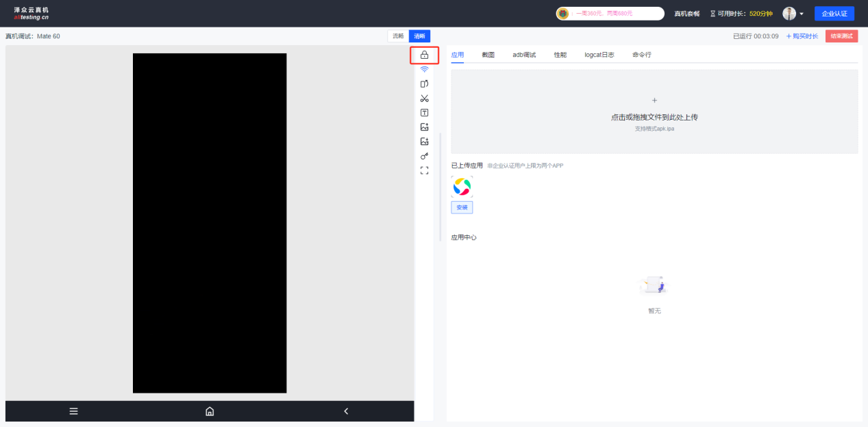The height and width of the screenshot is (427, 868).
Task: Click the lock screen icon
Action: [424, 55]
